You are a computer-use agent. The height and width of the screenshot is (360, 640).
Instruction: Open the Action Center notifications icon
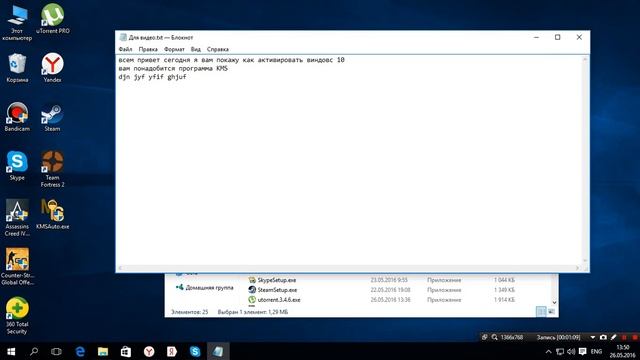click(582, 351)
